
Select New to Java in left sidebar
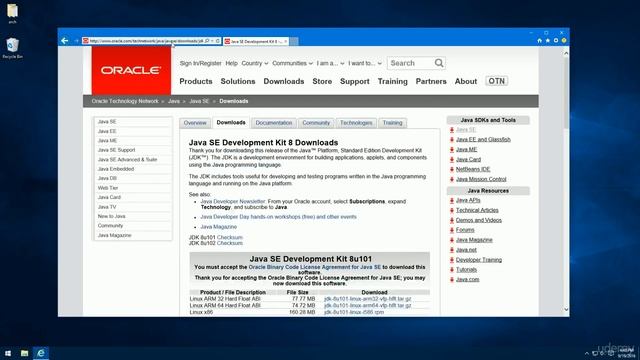(x=111, y=216)
